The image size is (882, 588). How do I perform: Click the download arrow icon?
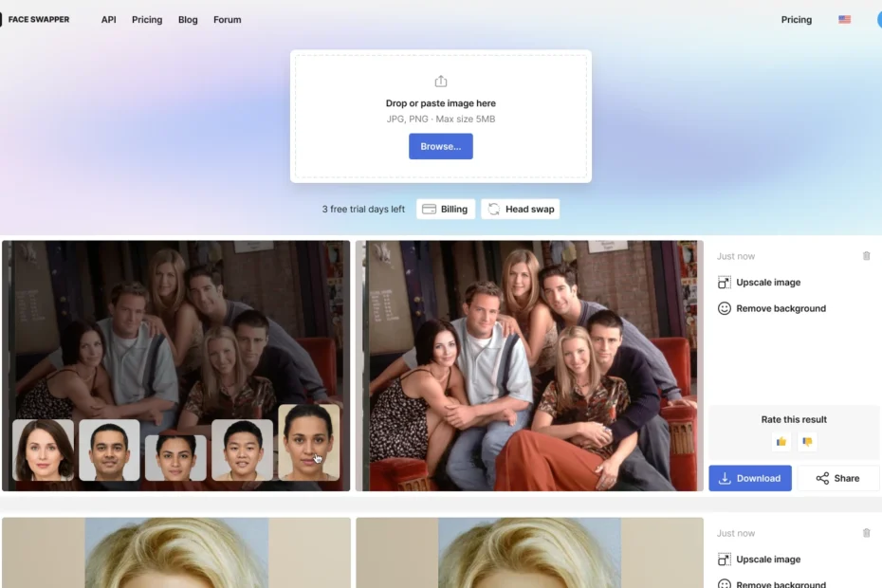pos(726,478)
